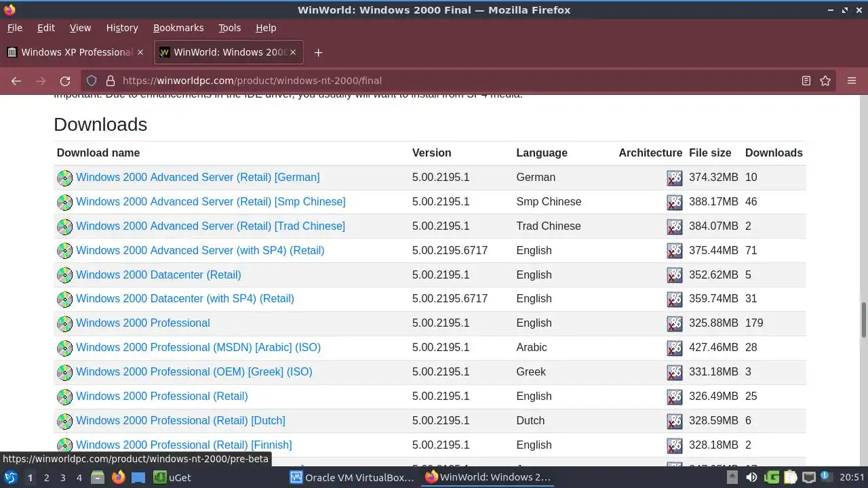
Task: Open the Edit menu
Action: 46,28
